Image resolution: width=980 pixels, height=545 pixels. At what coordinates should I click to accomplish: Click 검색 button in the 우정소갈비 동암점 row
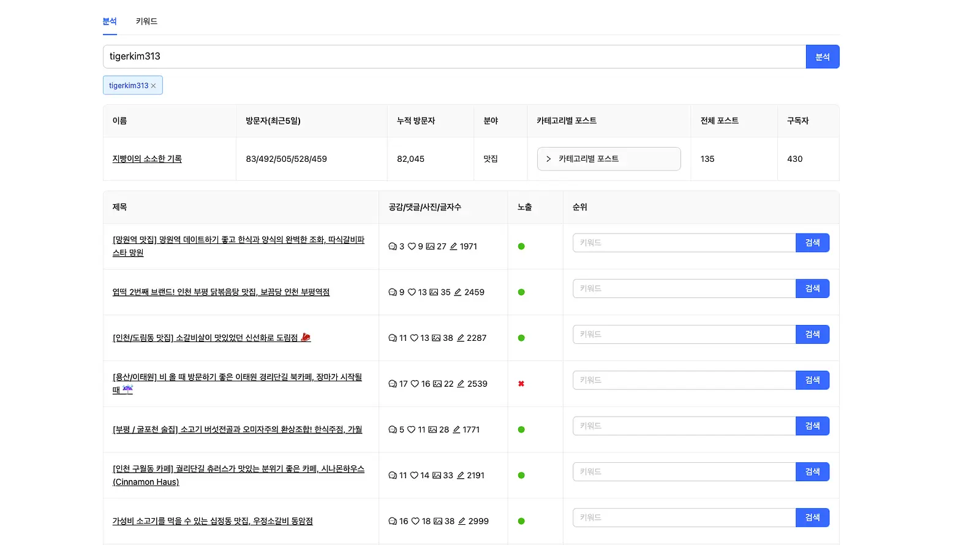[x=812, y=517]
